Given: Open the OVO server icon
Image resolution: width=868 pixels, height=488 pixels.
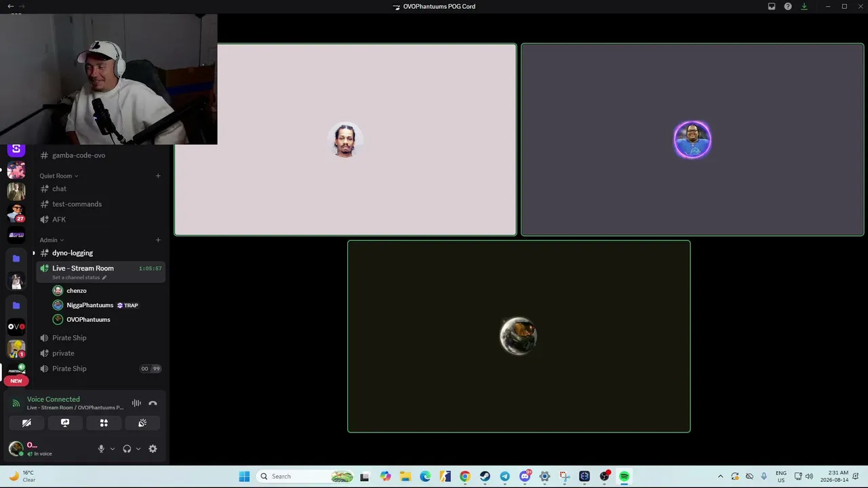Looking at the screenshot, I should [16, 327].
